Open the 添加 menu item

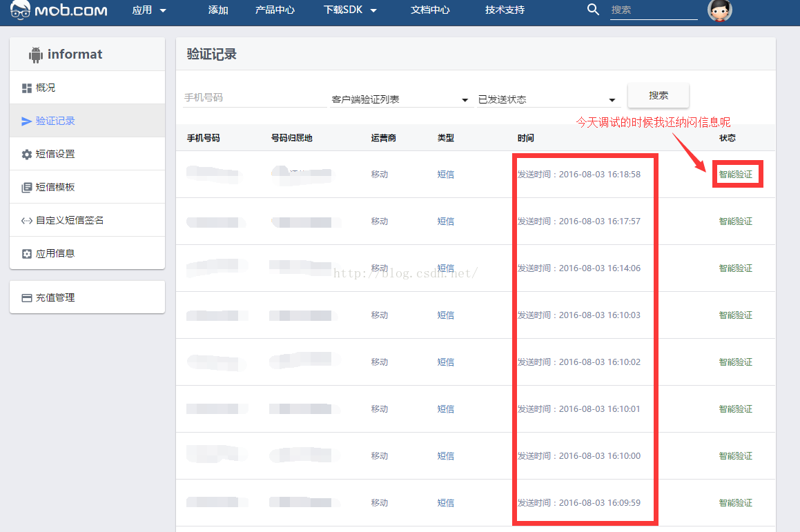(218, 10)
